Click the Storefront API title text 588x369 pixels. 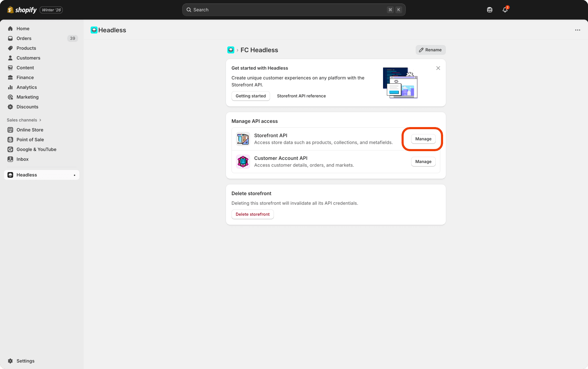click(x=271, y=135)
